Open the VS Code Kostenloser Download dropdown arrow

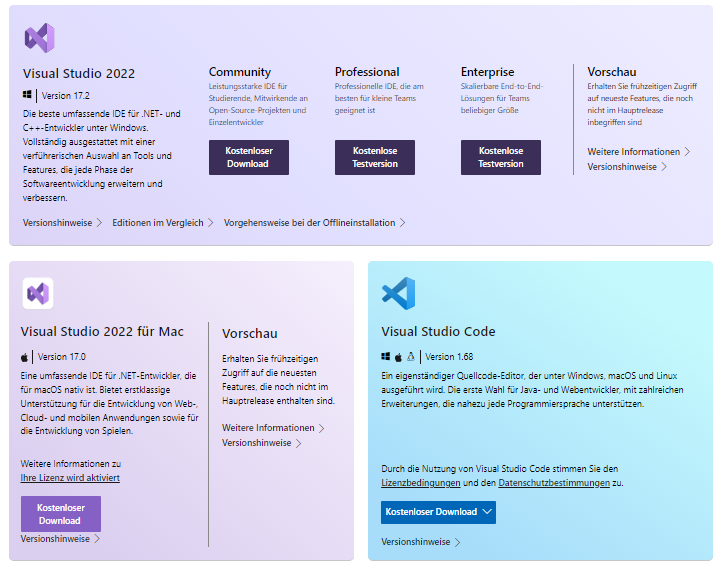point(487,512)
